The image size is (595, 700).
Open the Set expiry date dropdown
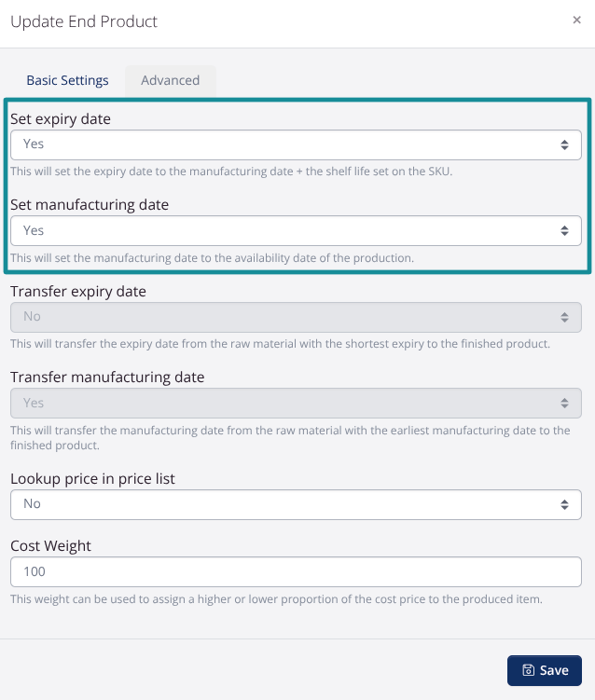(296, 144)
